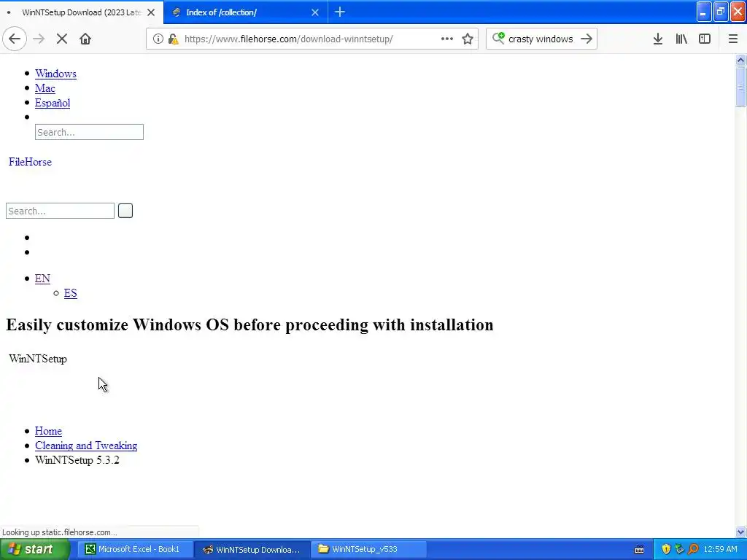Image resolution: width=747 pixels, height=560 pixels.
Task: Open the Español link
Action: [53, 104]
